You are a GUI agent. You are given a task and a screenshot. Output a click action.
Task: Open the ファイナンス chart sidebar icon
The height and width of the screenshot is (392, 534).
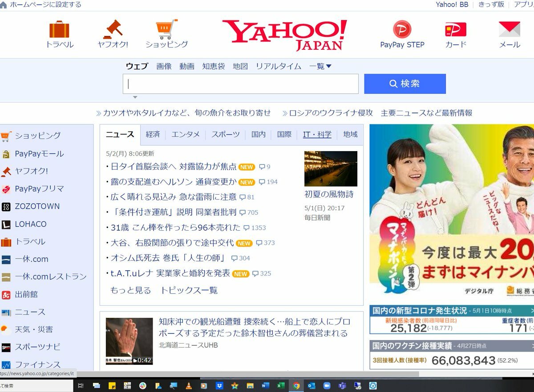[x=6, y=365]
